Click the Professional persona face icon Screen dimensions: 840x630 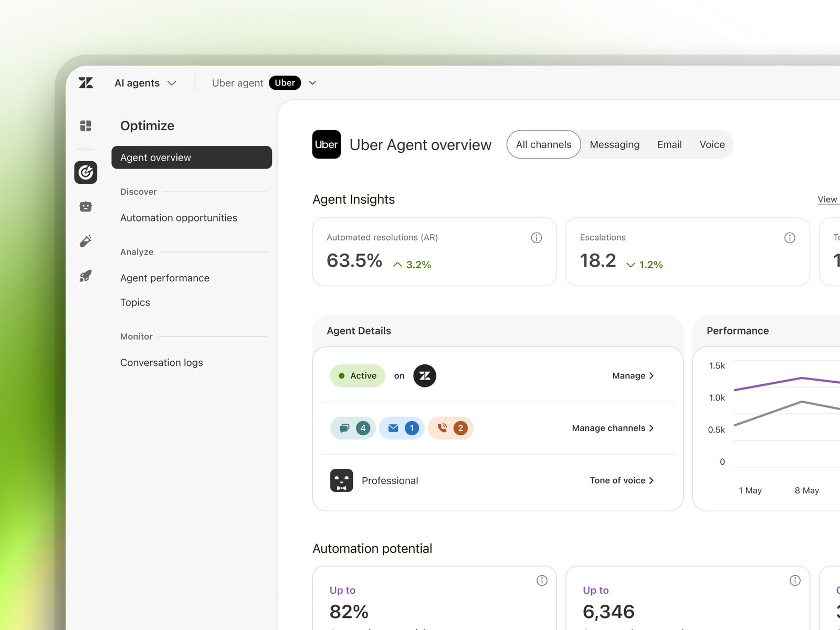341,480
